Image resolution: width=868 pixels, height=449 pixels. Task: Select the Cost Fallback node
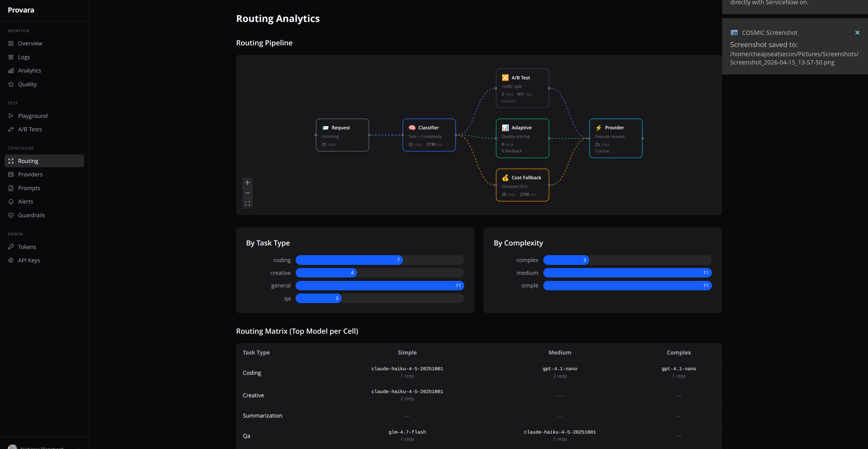coord(522,185)
